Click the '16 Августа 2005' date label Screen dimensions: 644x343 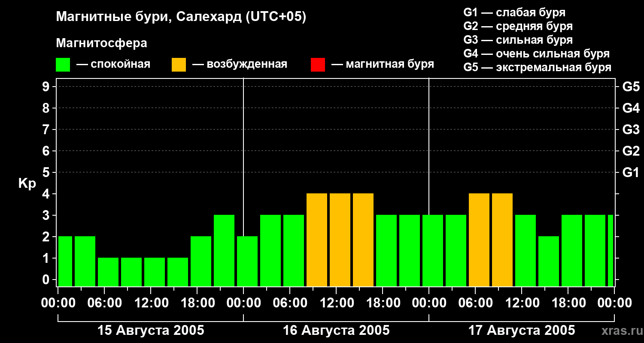click(336, 330)
